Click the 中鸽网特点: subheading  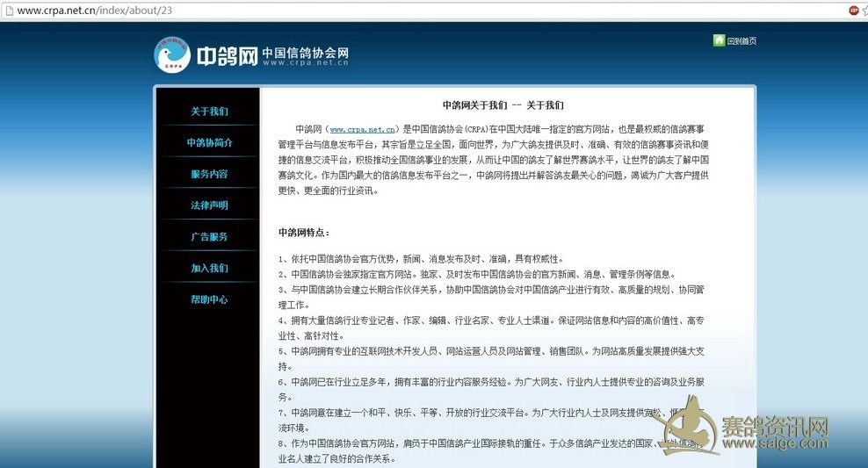tap(304, 233)
